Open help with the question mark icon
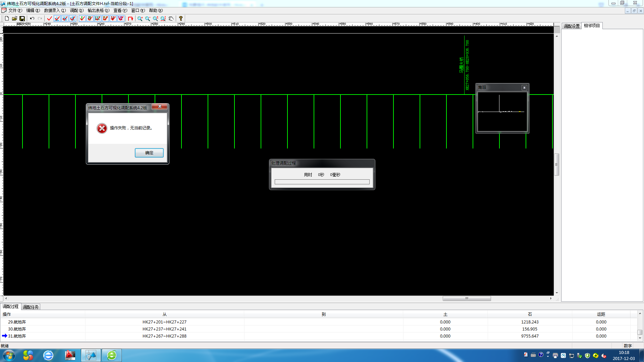This screenshot has height=362, width=644. (181, 18)
